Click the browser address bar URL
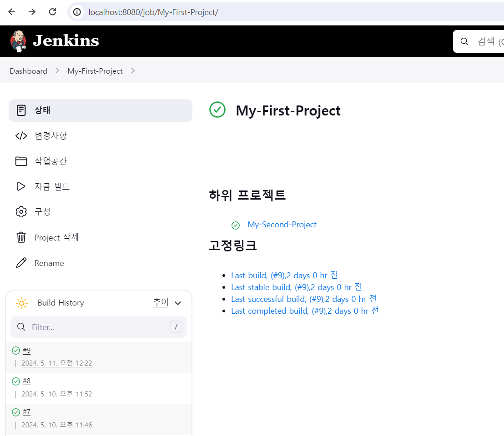Image resolution: width=504 pixels, height=436 pixels. point(153,12)
